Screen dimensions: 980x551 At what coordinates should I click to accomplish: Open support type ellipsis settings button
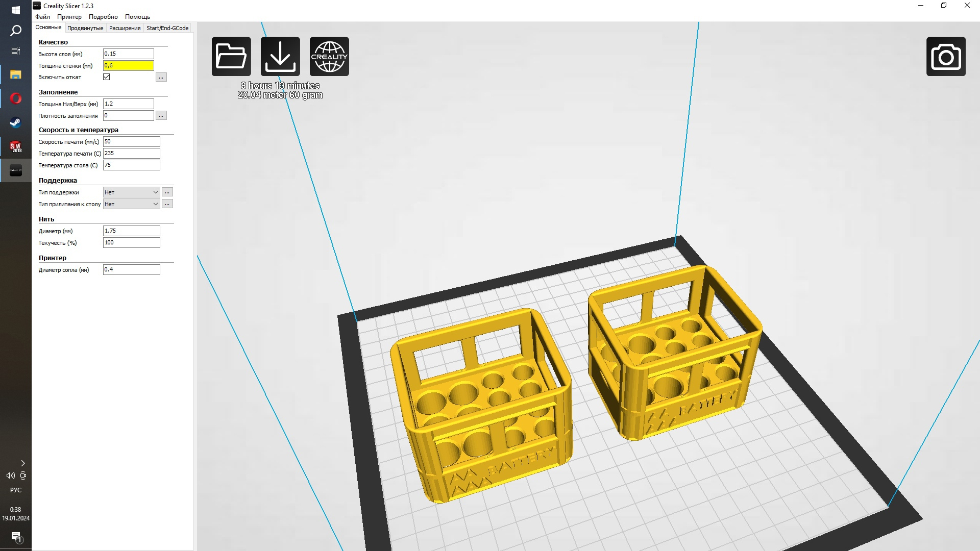pos(167,192)
